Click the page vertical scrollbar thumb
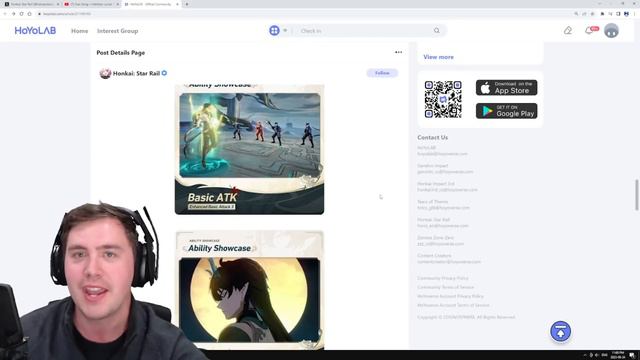This screenshot has height=360, width=640. pos(636,195)
